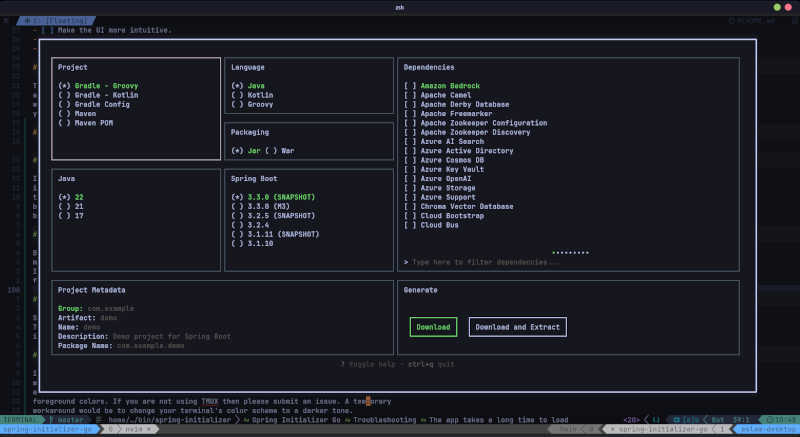
Task: Check Cloud Bus dependency
Action: pyautogui.click(x=431, y=225)
